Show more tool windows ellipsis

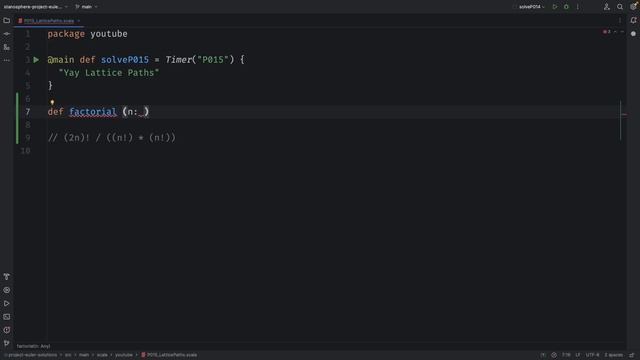click(7, 60)
